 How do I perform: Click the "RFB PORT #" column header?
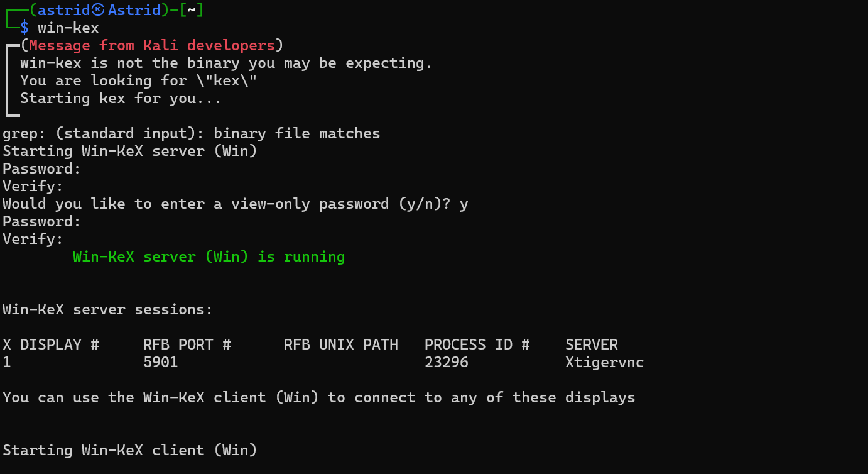tap(187, 344)
